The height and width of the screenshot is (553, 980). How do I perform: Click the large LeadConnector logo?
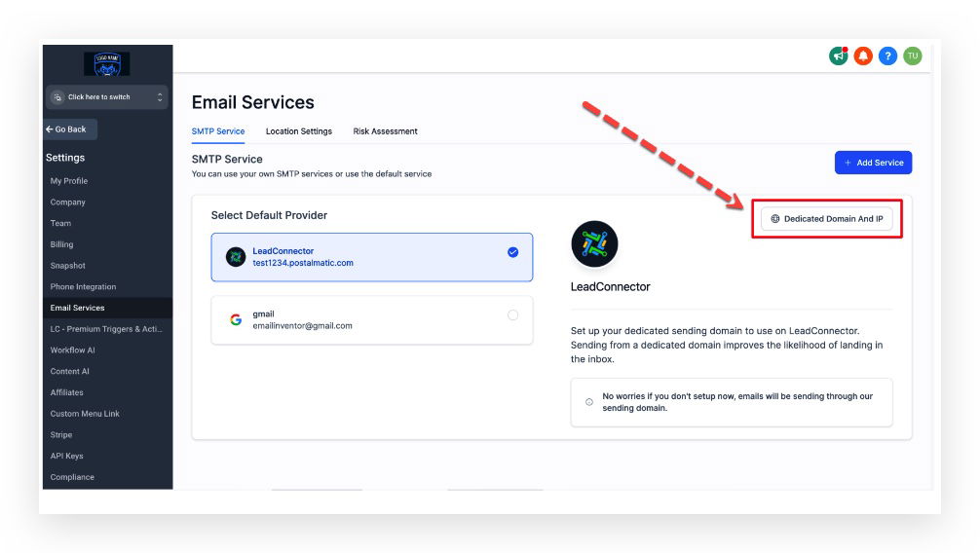(x=594, y=243)
